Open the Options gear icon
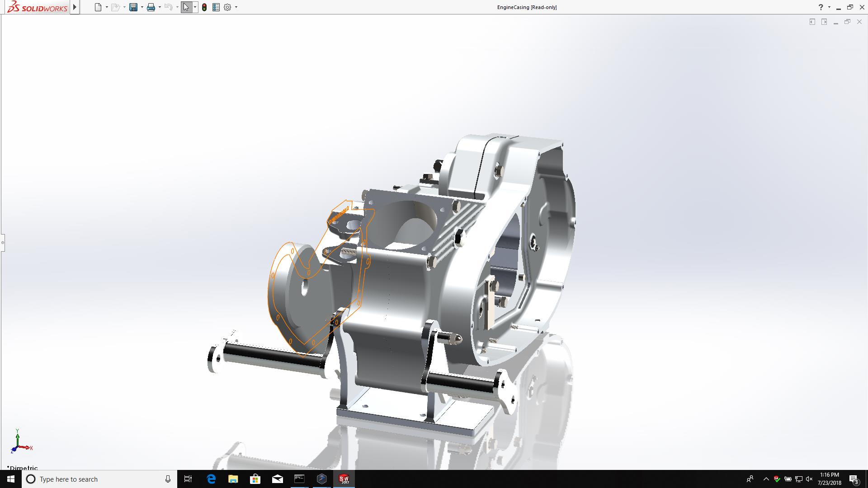The image size is (868, 488). [x=227, y=7]
